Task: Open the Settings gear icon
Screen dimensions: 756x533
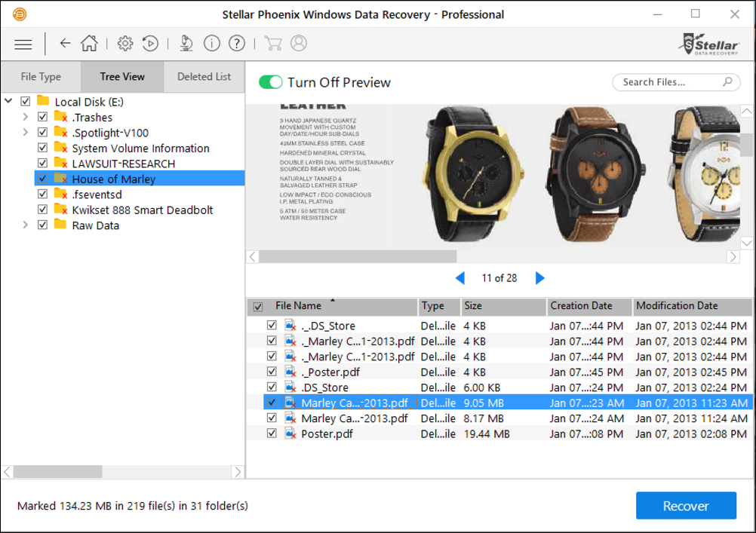Action: click(125, 43)
